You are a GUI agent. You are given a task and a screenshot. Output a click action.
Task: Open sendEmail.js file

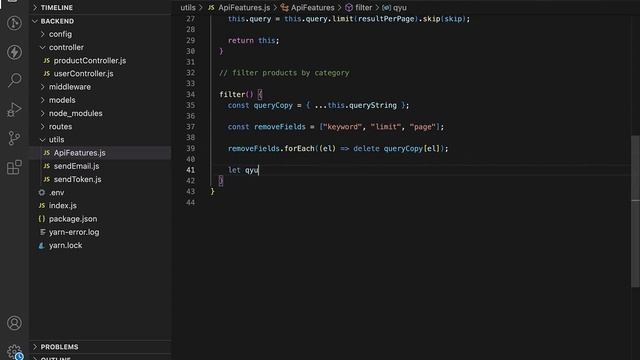pos(76,166)
